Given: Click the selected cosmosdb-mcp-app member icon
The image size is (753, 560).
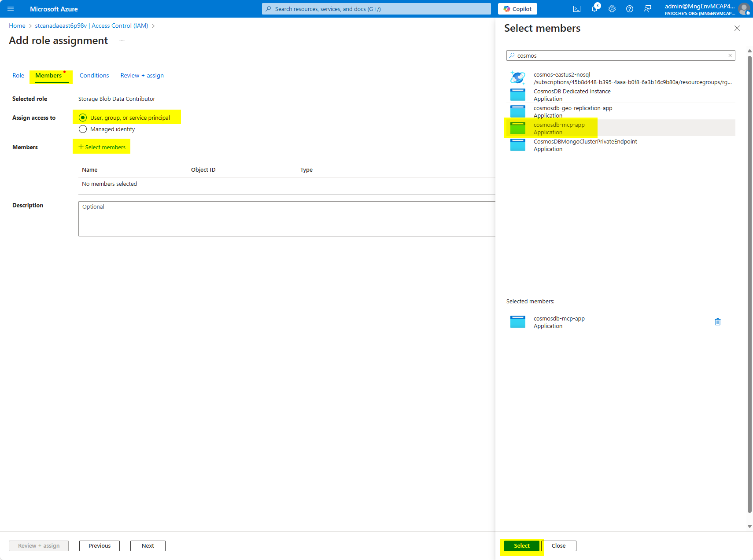Looking at the screenshot, I should 518,322.
